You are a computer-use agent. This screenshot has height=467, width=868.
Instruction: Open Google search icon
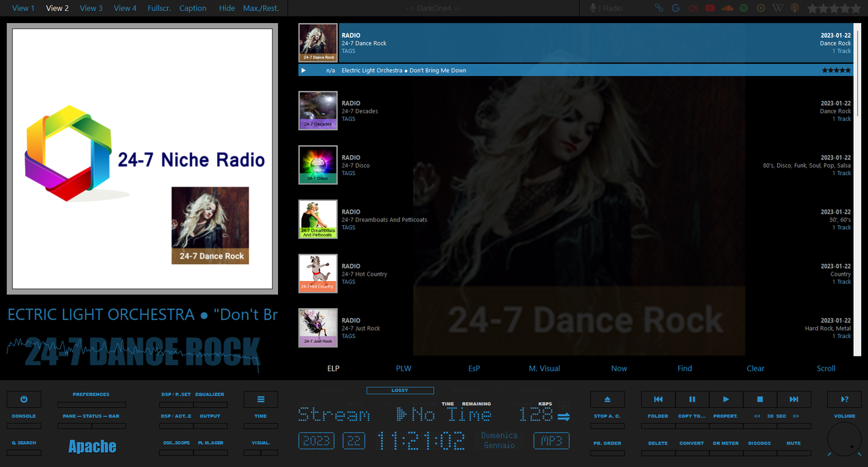[676, 8]
